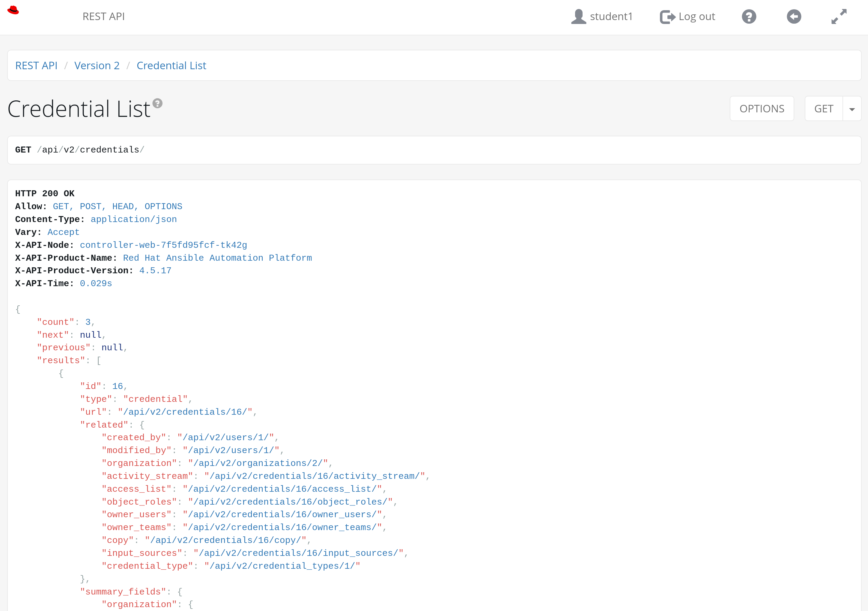The height and width of the screenshot is (611, 868).
Task: Go to REST API breadcrumb
Action: pos(36,65)
